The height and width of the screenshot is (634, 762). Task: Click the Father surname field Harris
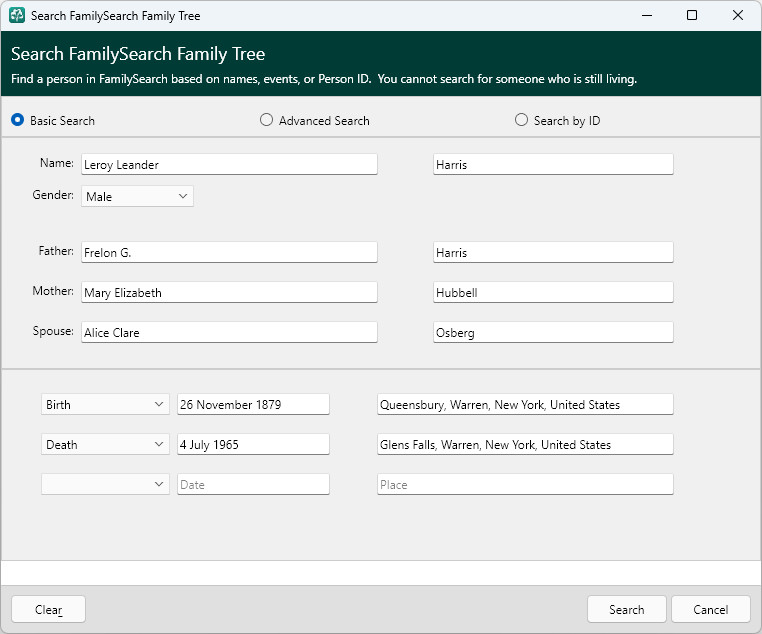coord(553,252)
